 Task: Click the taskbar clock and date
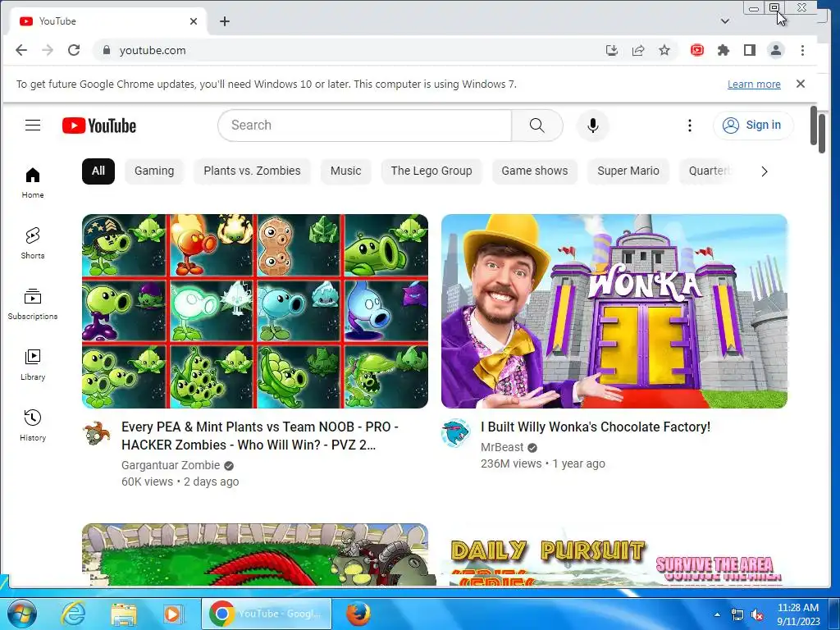(x=798, y=614)
